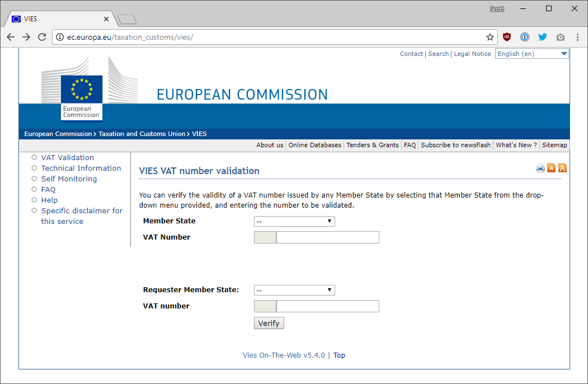Viewport: 588px width, 384px height.
Task: Click the first VAT Number input field
Action: pyautogui.click(x=327, y=237)
